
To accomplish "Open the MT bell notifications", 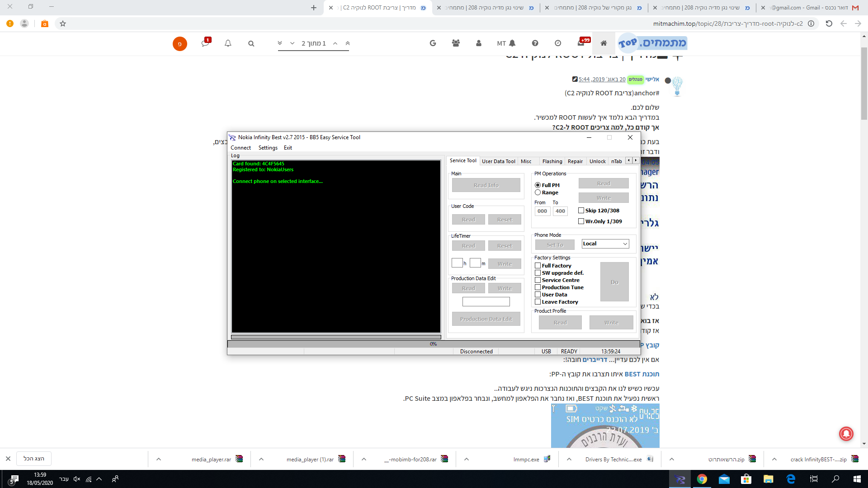I will tap(506, 43).
